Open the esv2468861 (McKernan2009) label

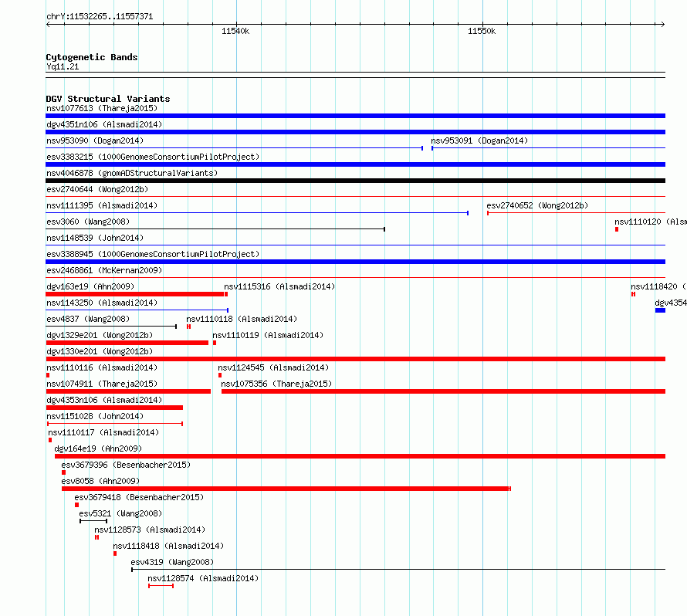tap(104, 270)
